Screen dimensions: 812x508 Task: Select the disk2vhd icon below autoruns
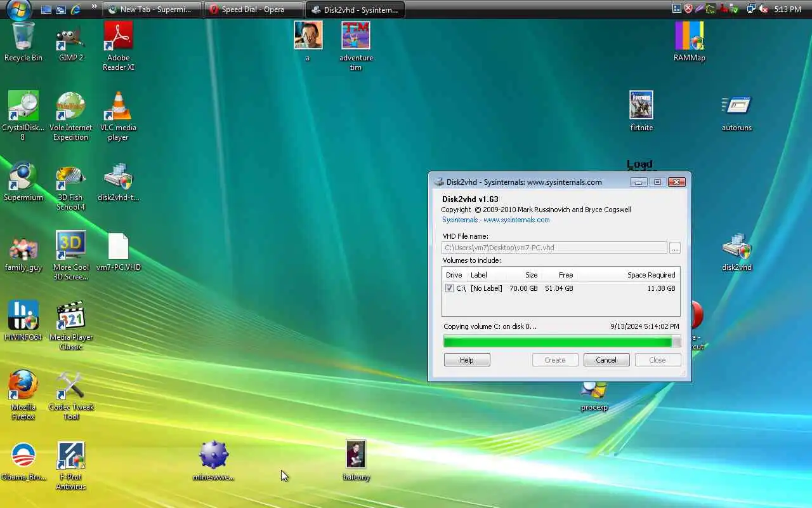(737, 251)
